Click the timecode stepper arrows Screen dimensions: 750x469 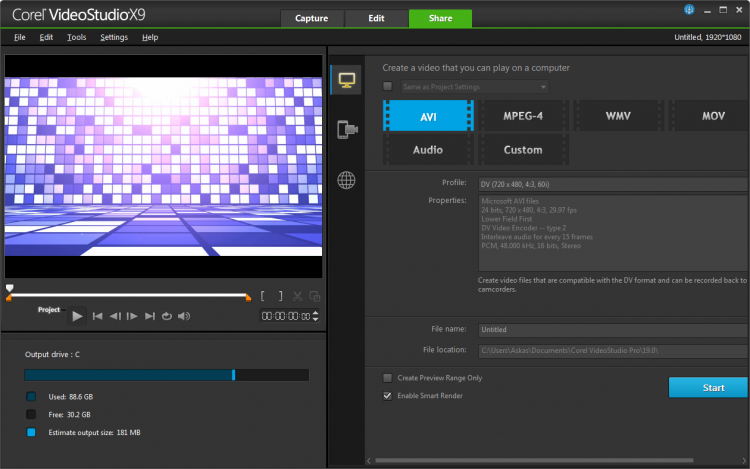(x=316, y=316)
